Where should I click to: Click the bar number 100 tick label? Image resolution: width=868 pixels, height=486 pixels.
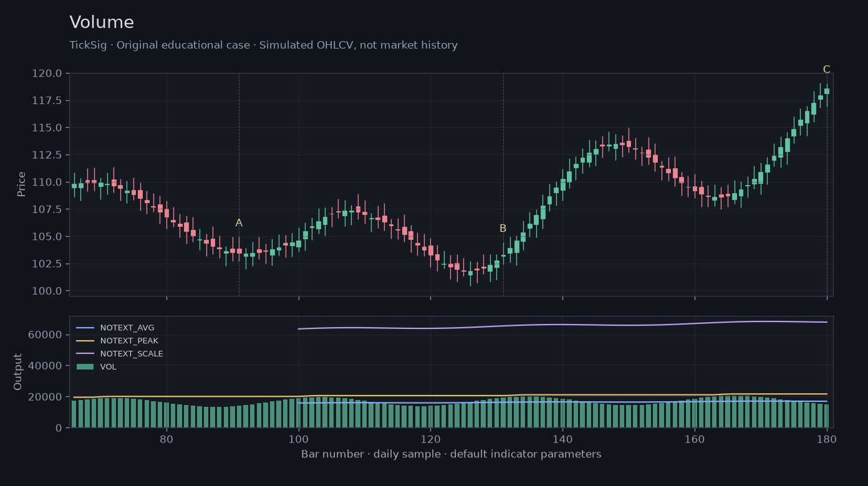pyautogui.click(x=299, y=439)
